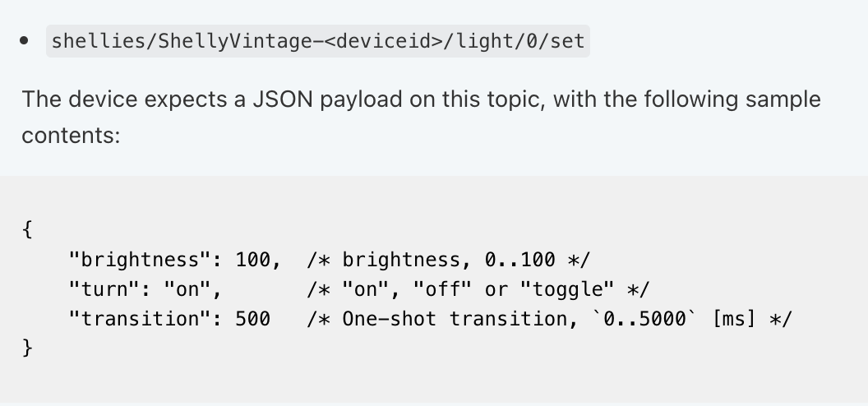Click the "on" value after turn
The width and height of the screenshot is (868, 406).
coord(187,289)
